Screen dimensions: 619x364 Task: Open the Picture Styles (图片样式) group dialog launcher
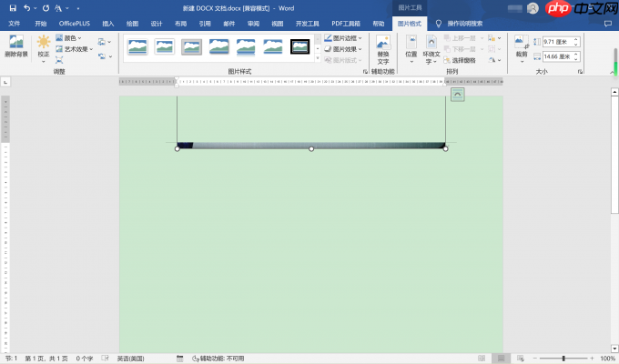coord(365,72)
